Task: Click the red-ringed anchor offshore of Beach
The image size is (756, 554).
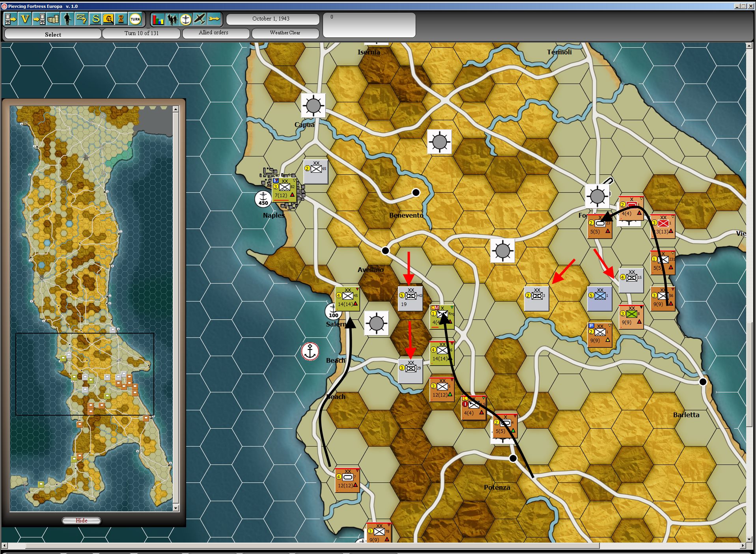Action: 310,351
